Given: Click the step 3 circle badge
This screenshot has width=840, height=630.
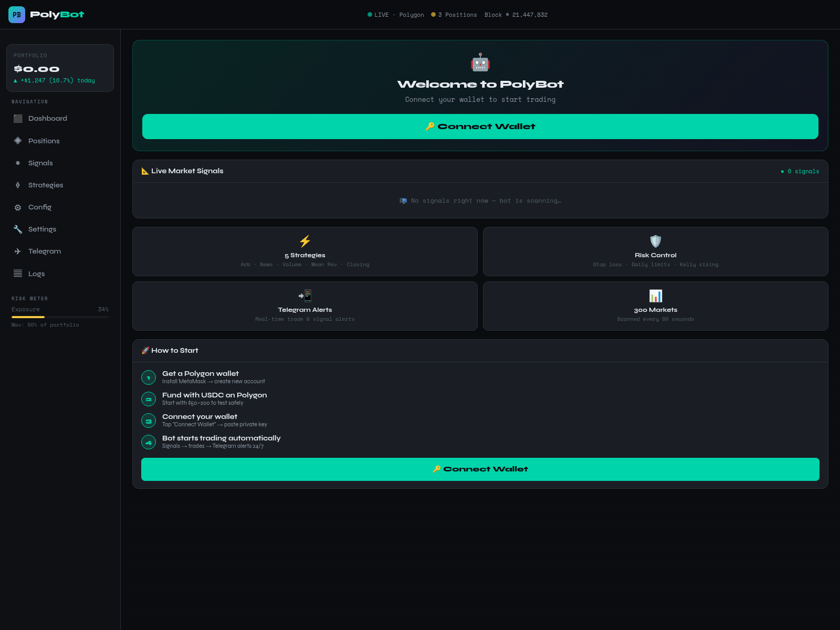Looking at the screenshot, I should pos(149,421).
